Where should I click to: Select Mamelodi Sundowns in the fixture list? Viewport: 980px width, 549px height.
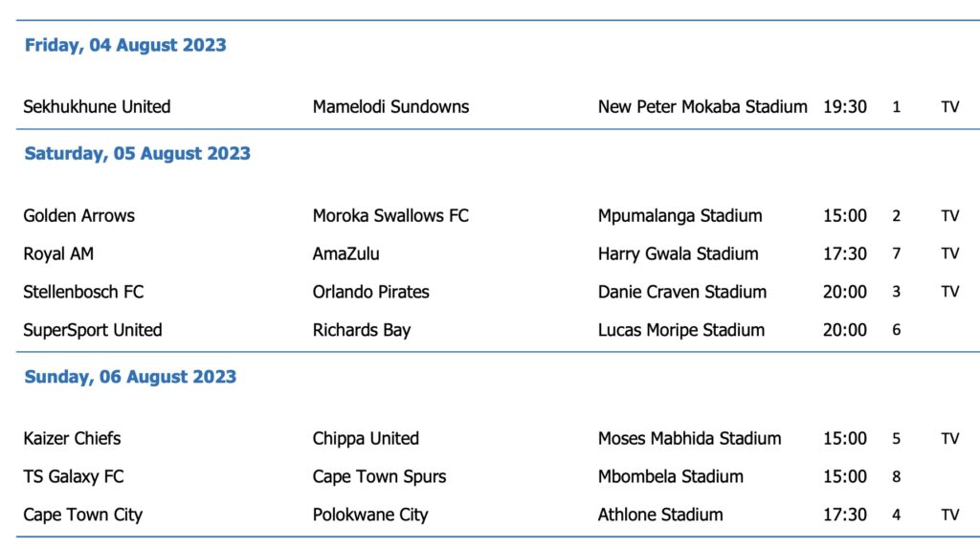(x=390, y=106)
